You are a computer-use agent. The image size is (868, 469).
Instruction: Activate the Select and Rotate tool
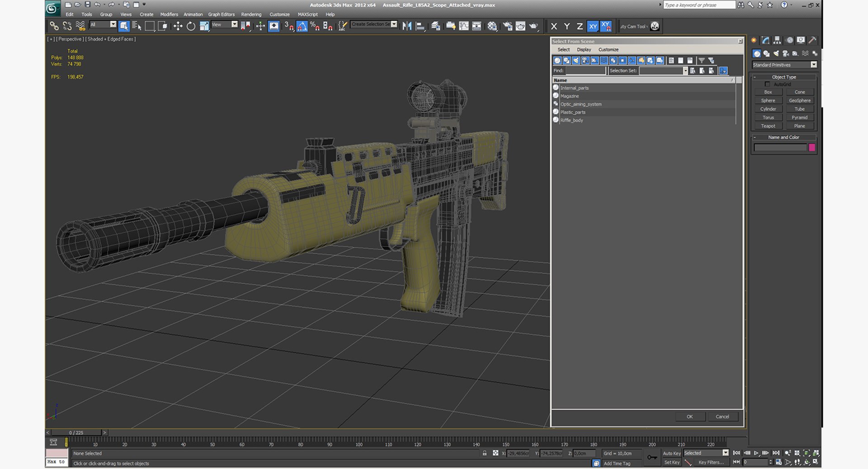click(191, 26)
